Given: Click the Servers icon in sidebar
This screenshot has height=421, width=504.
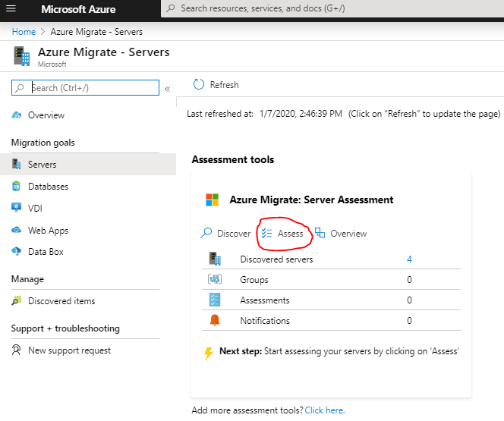Looking at the screenshot, I should pos(17,164).
